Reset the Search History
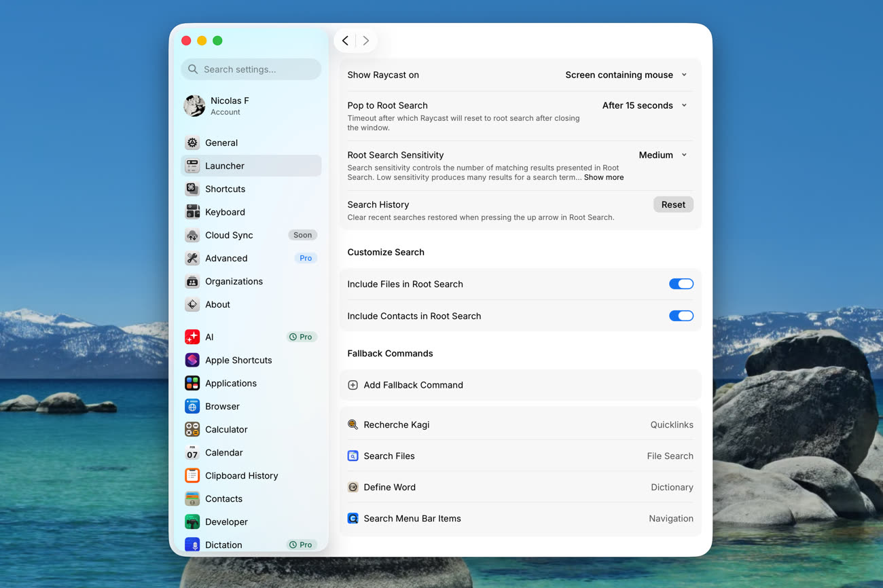This screenshot has height=588, width=883. click(x=673, y=204)
